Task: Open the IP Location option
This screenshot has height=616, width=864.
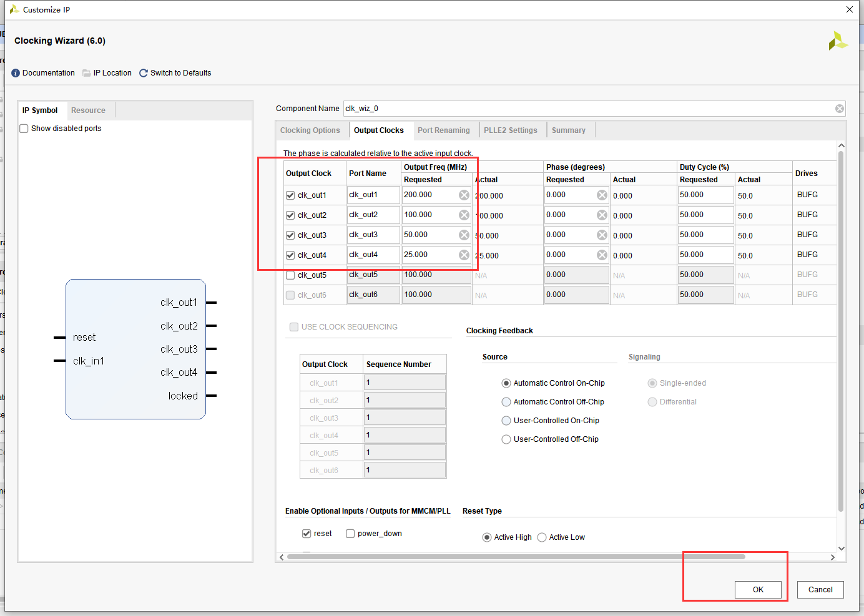Action: pyautogui.click(x=112, y=73)
